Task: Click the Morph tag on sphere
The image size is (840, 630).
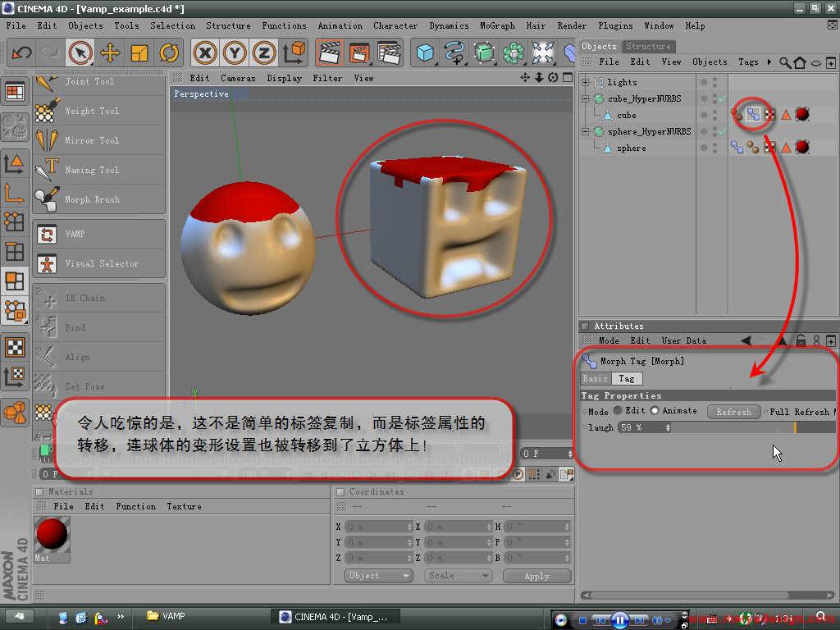Action: click(x=737, y=148)
